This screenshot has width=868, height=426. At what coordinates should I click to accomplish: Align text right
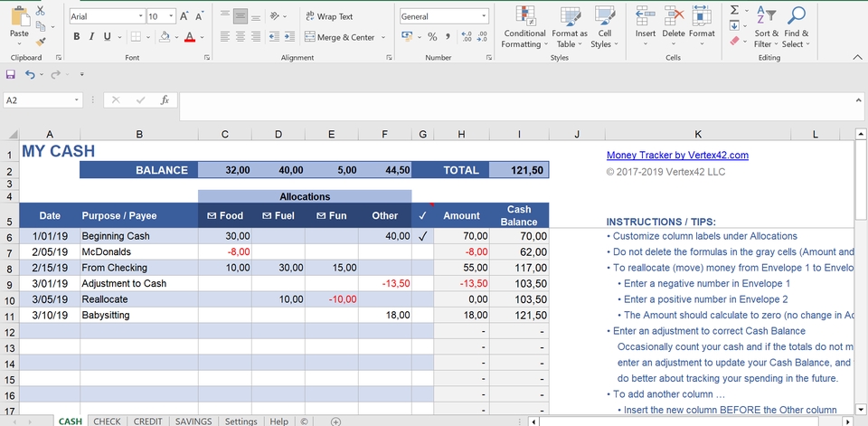pyautogui.click(x=256, y=37)
